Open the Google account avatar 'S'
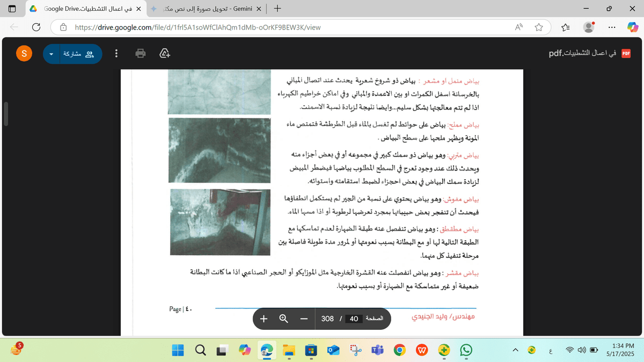Viewport: 644px width, 362px height. [24, 54]
